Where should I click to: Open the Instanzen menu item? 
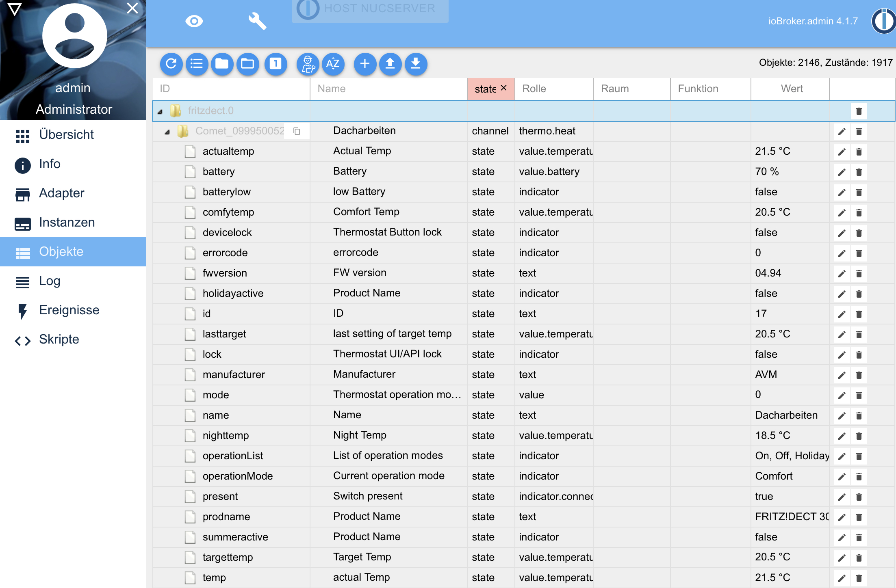pyautogui.click(x=73, y=223)
